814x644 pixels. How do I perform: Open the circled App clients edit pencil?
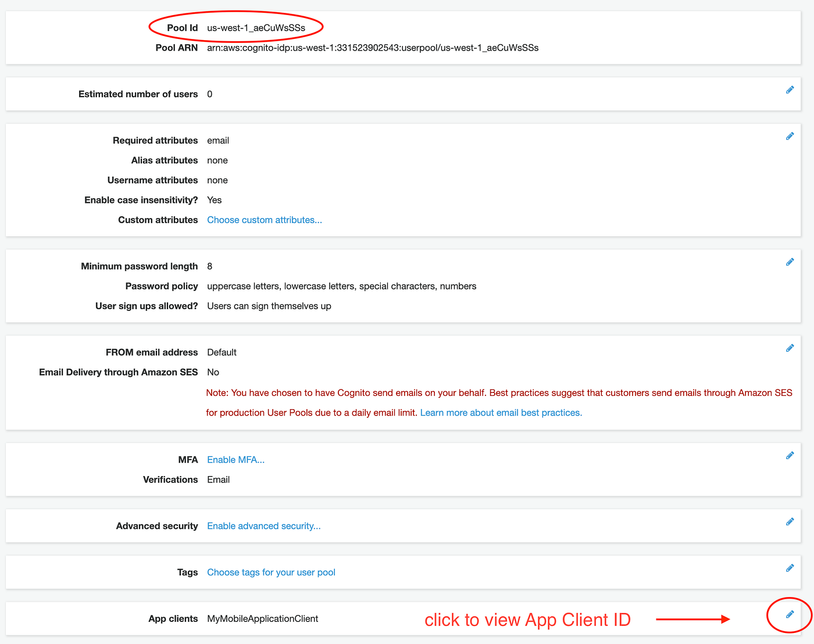click(789, 614)
